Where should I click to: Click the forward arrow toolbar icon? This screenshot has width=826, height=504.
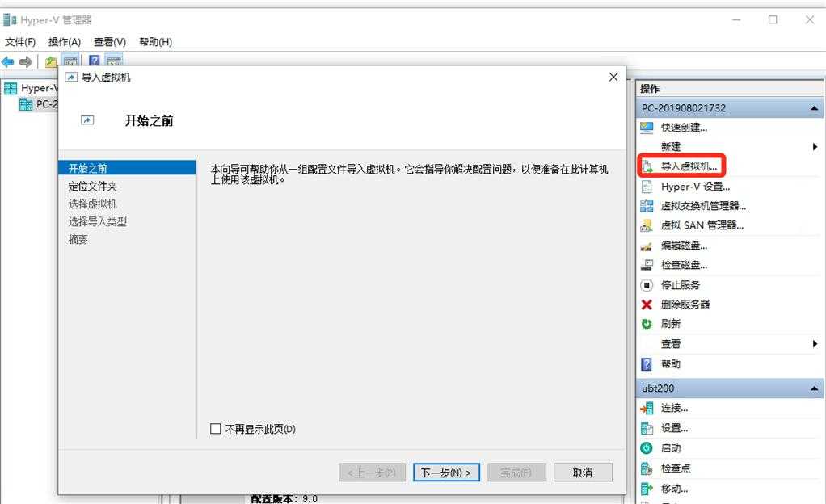click(x=25, y=61)
